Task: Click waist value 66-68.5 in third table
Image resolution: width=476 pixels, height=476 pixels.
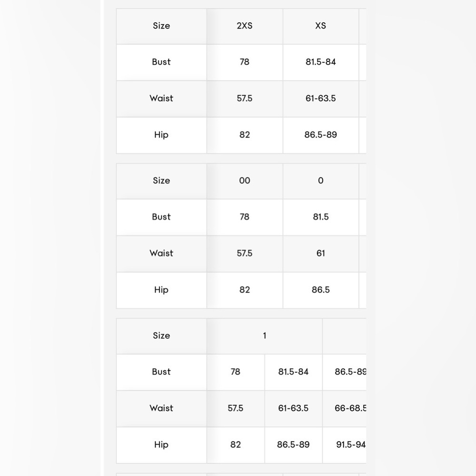Action: (345, 408)
